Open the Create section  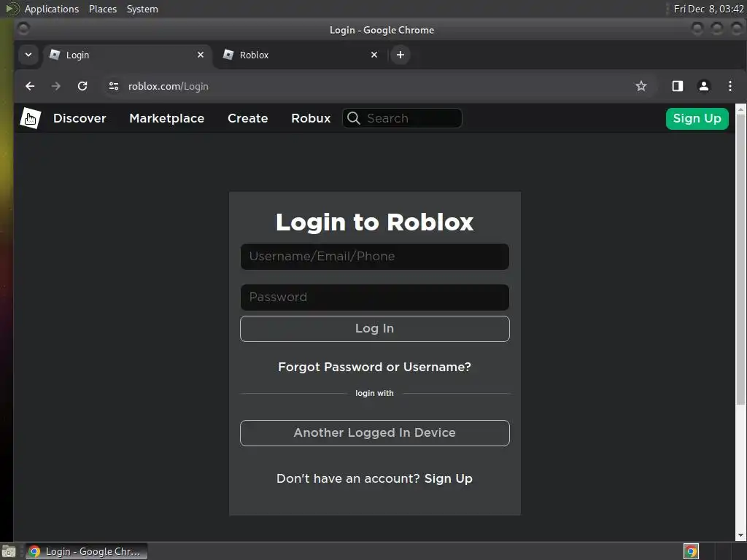[248, 118]
